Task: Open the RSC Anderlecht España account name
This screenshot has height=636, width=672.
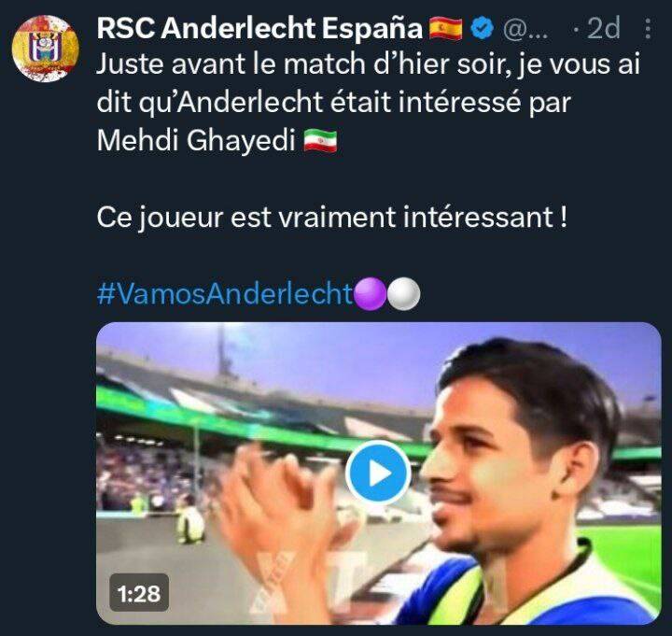Action: (x=259, y=29)
